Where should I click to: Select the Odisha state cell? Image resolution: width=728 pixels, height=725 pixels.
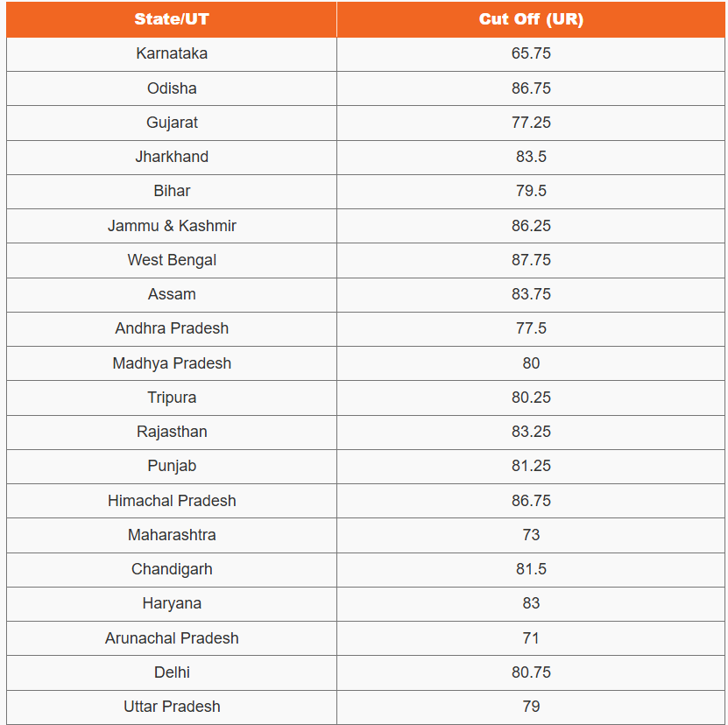(172, 88)
